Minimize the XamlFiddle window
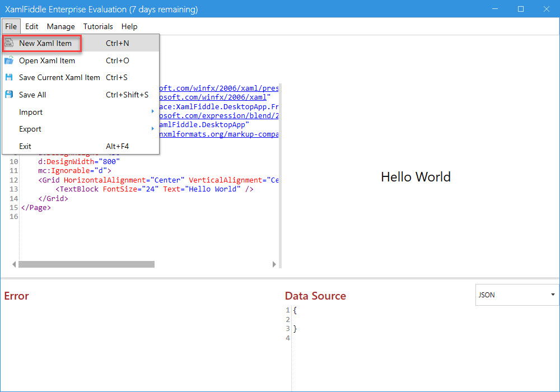560x392 pixels. (x=495, y=9)
